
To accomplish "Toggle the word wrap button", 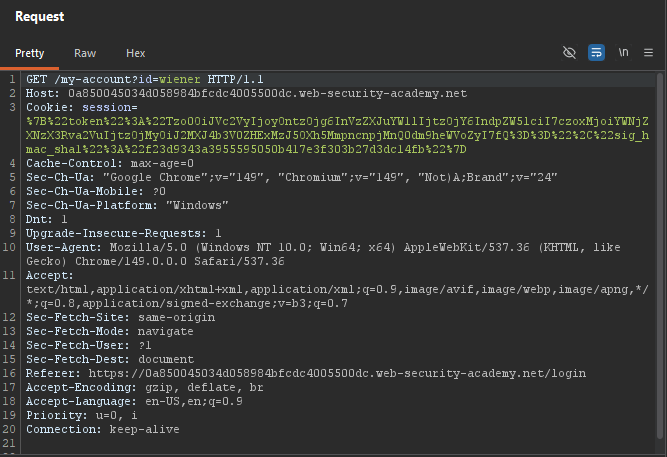I will [x=596, y=53].
